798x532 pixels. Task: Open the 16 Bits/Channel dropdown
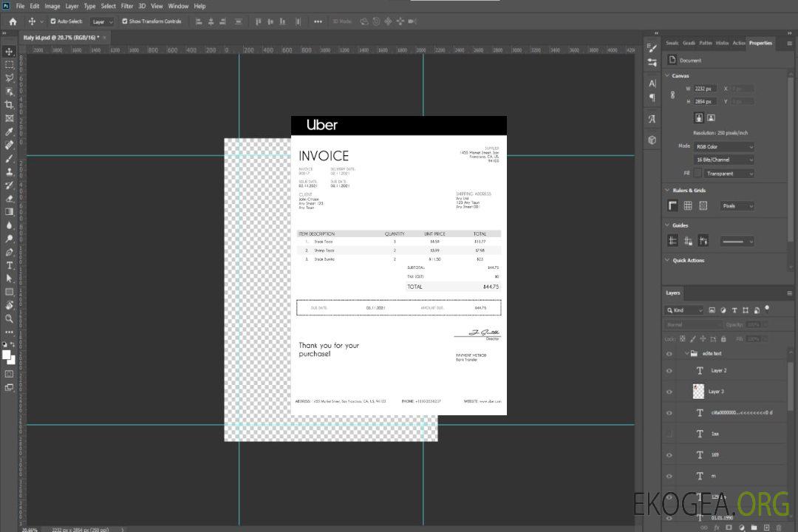[x=724, y=160]
